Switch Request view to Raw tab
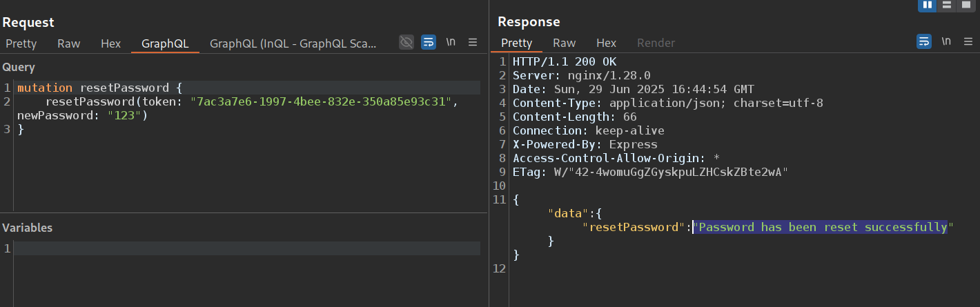This screenshot has height=307, width=980. pos(68,43)
